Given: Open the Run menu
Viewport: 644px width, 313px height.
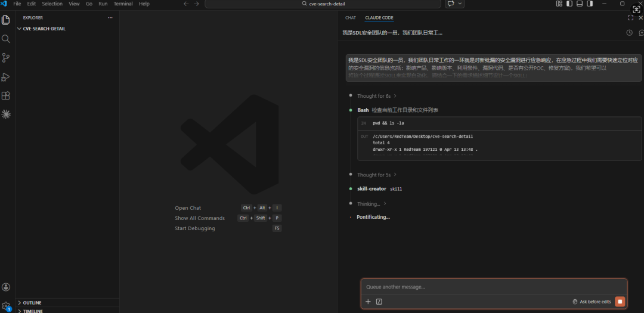Looking at the screenshot, I should pos(103,4).
